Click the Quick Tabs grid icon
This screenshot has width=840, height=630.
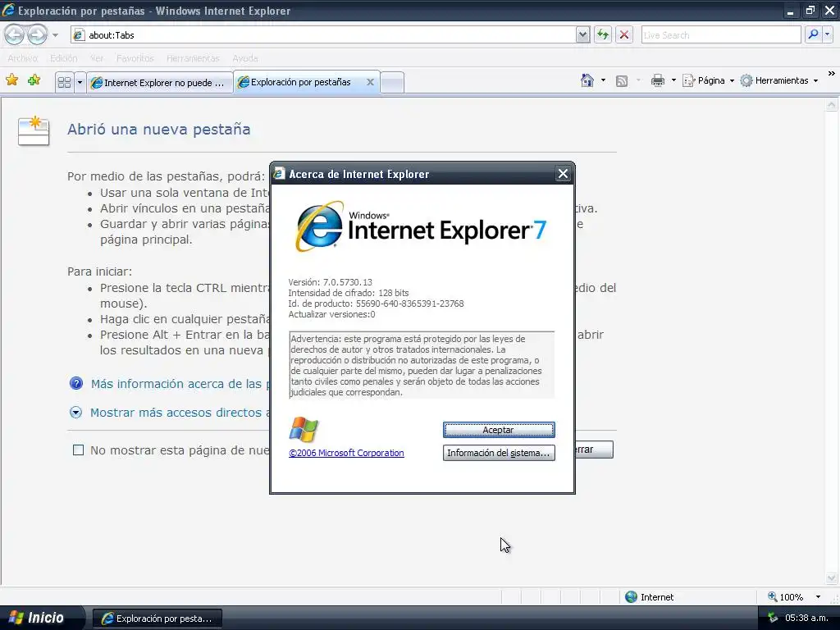click(x=64, y=83)
